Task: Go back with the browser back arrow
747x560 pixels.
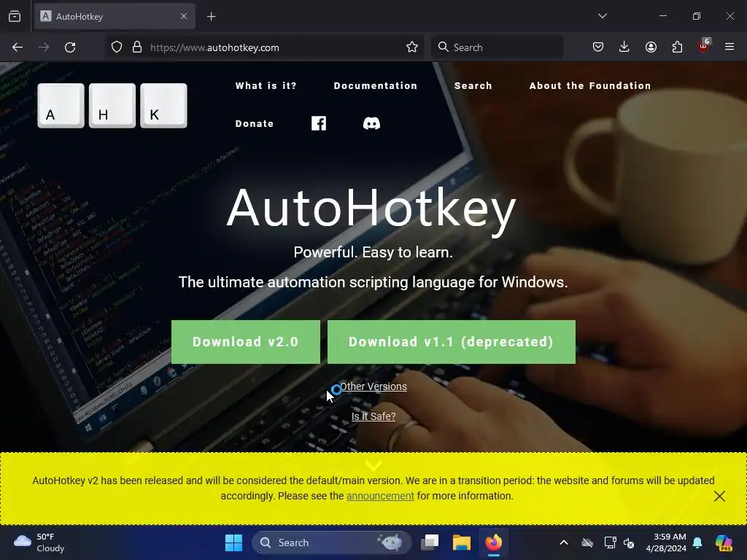Action: [18, 47]
